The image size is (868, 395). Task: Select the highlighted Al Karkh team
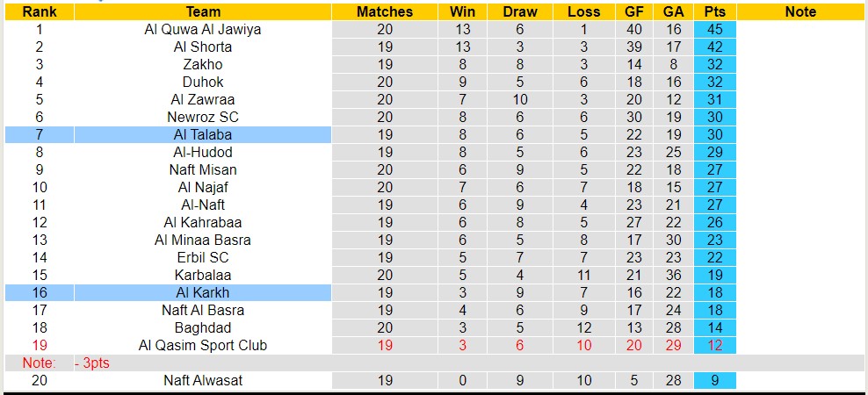pyautogui.click(x=203, y=292)
